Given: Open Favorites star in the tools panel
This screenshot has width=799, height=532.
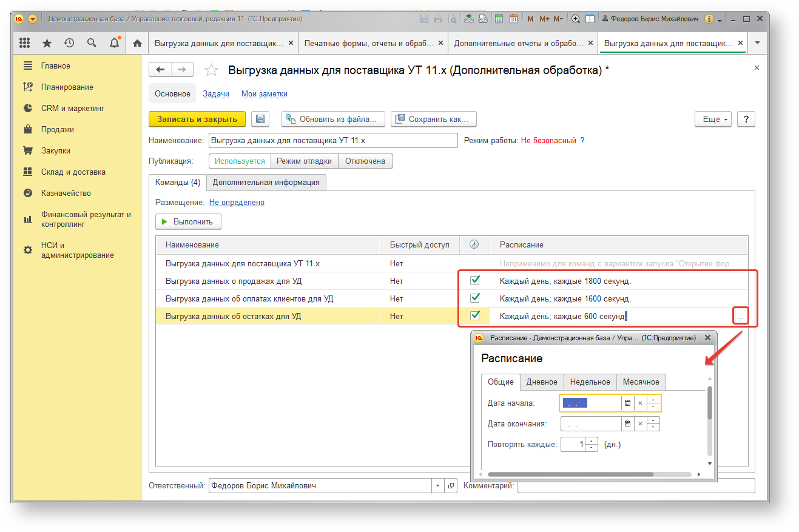Looking at the screenshot, I should pyautogui.click(x=47, y=43).
